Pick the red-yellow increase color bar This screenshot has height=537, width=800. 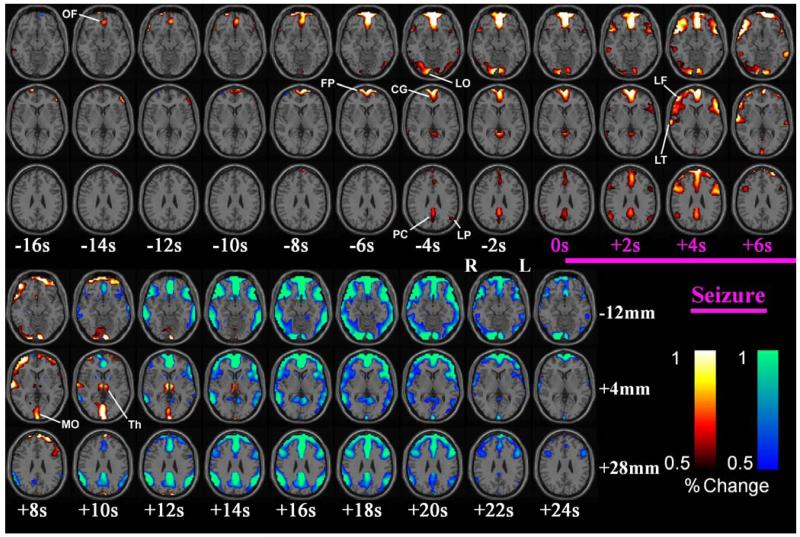pos(705,410)
